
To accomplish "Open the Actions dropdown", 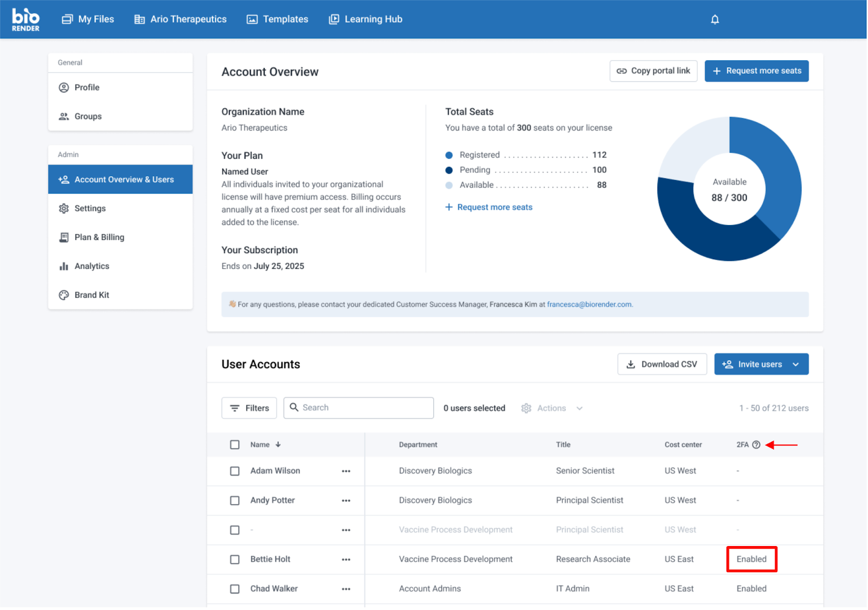I will coord(552,408).
